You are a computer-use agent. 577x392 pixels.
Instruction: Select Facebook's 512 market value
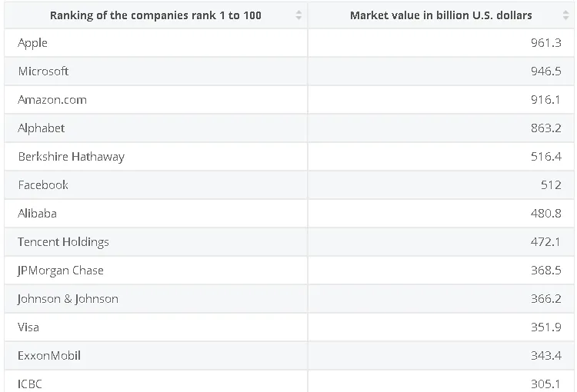pyautogui.click(x=551, y=185)
